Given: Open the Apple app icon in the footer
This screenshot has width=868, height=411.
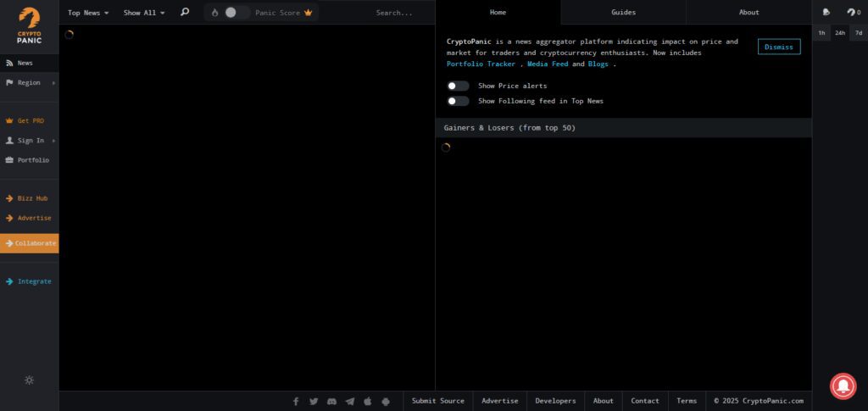Looking at the screenshot, I should click(x=368, y=401).
